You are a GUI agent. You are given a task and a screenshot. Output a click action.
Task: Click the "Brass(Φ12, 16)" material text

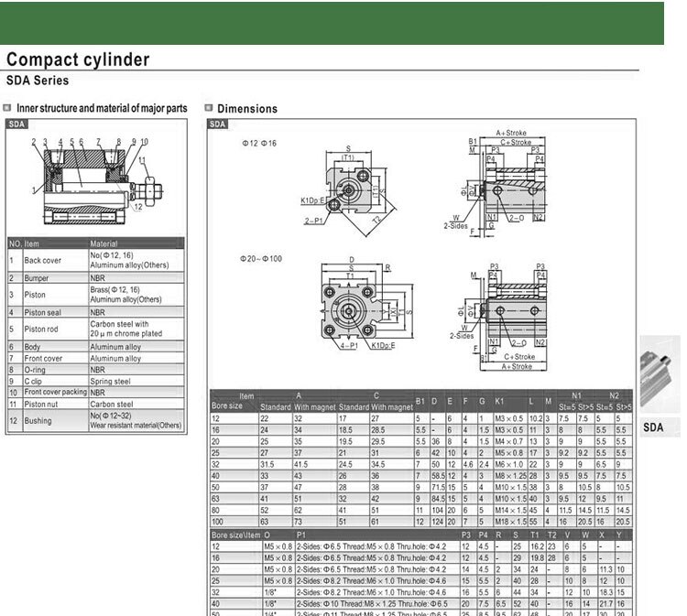click(x=114, y=289)
